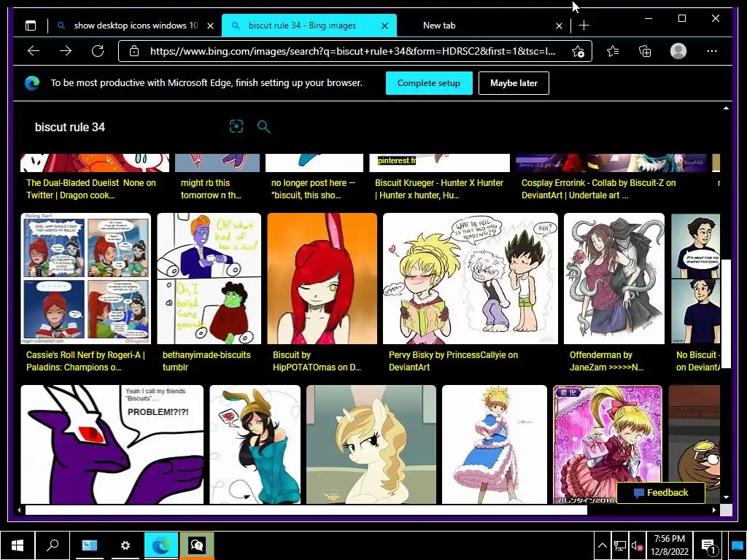
Task: Open the Offenderman artwork thumbnail
Action: [614, 279]
